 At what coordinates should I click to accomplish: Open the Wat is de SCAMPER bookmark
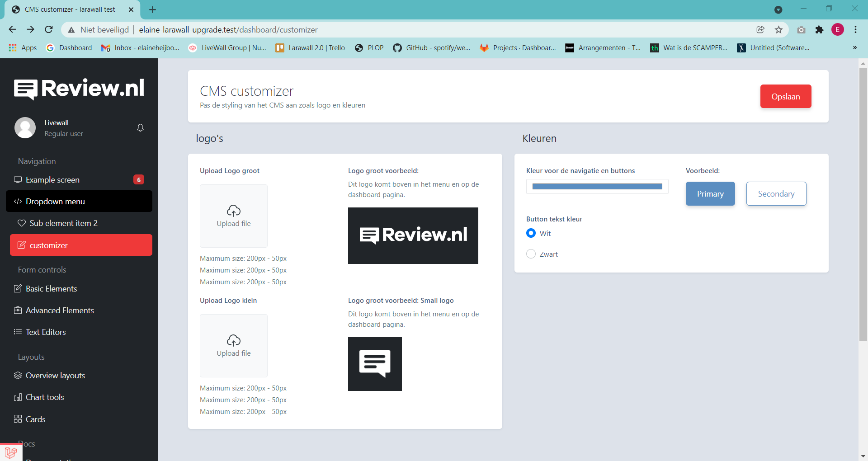tap(689, 47)
